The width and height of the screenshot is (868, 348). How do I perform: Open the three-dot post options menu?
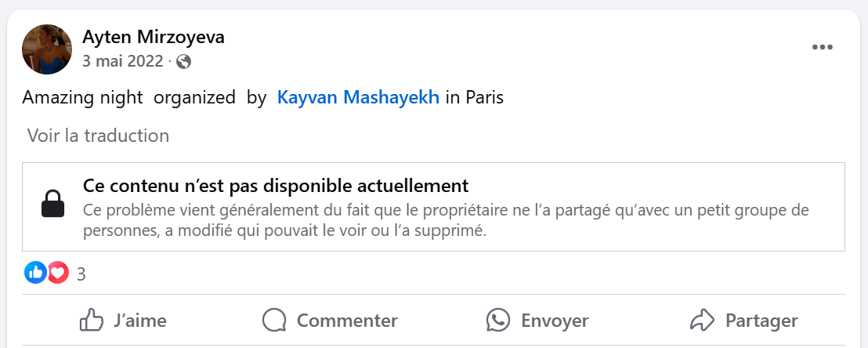point(822,48)
